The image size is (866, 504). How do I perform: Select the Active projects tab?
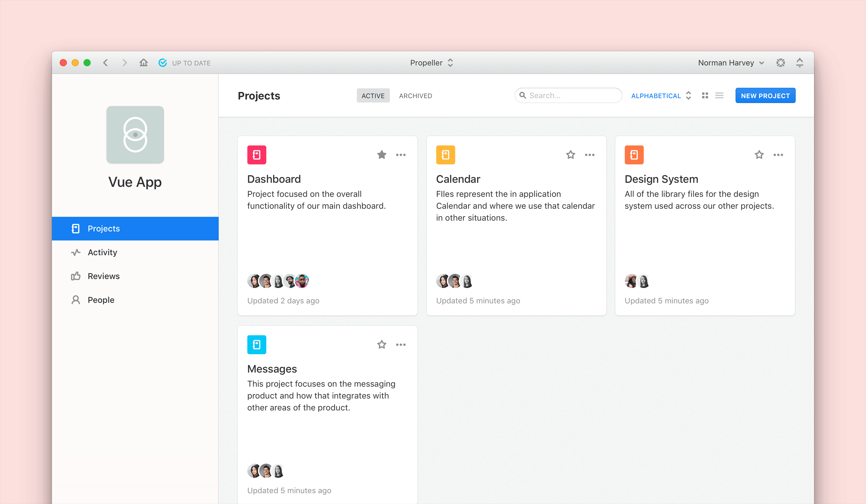(x=373, y=96)
